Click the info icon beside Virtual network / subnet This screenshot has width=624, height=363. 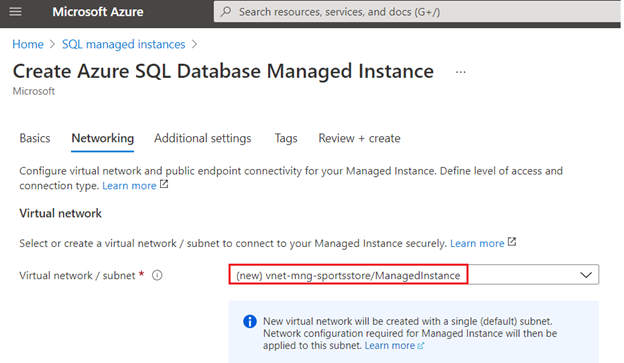[157, 275]
